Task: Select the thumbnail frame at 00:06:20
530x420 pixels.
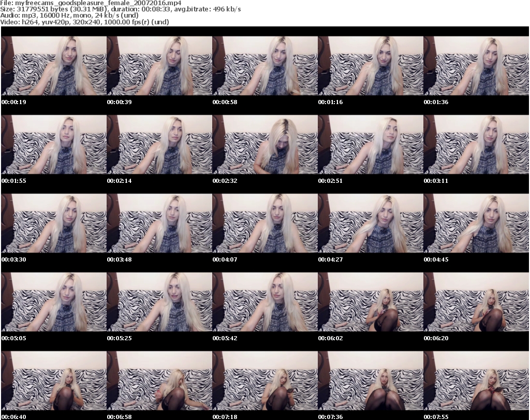Action: (x=476, y=302)
